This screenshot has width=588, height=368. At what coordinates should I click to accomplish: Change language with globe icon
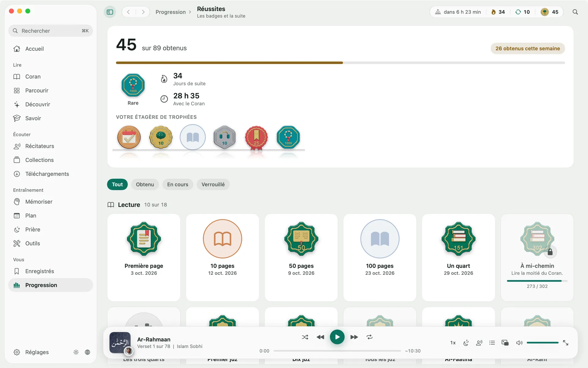click(88, 352)
